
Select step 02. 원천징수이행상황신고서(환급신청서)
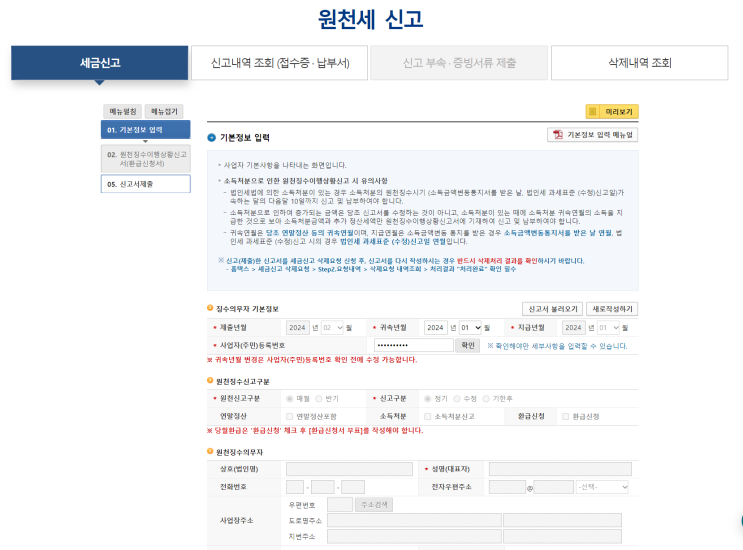click(x=145, y=159)
